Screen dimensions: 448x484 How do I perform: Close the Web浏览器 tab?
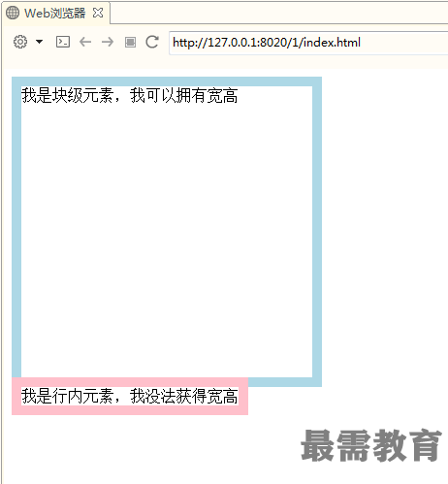[98, 13]
